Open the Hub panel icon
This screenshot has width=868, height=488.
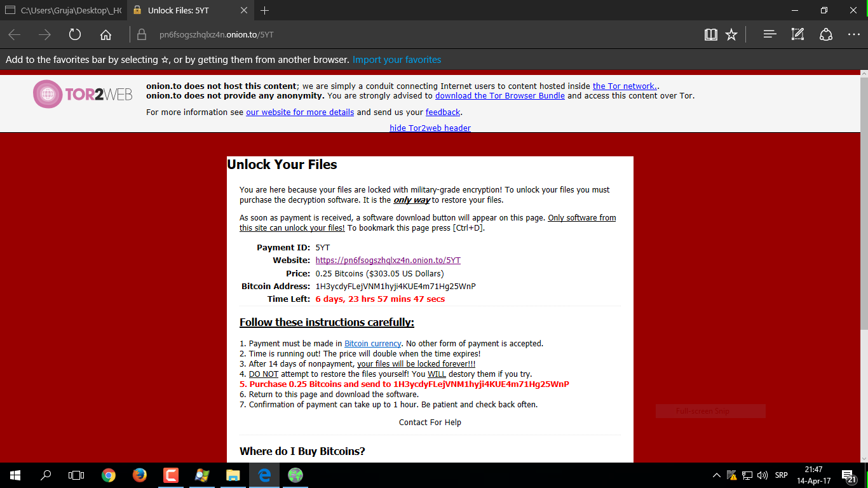(x=770, y=35)
